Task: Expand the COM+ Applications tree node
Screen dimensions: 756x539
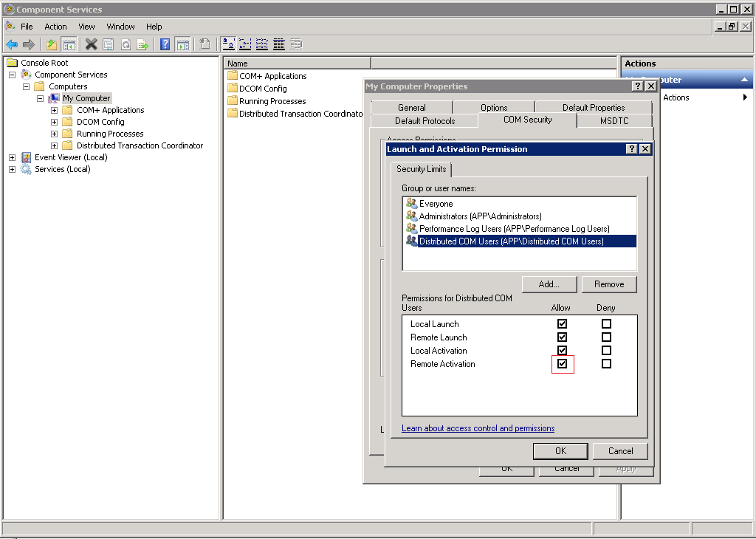Action: (54, 110)
